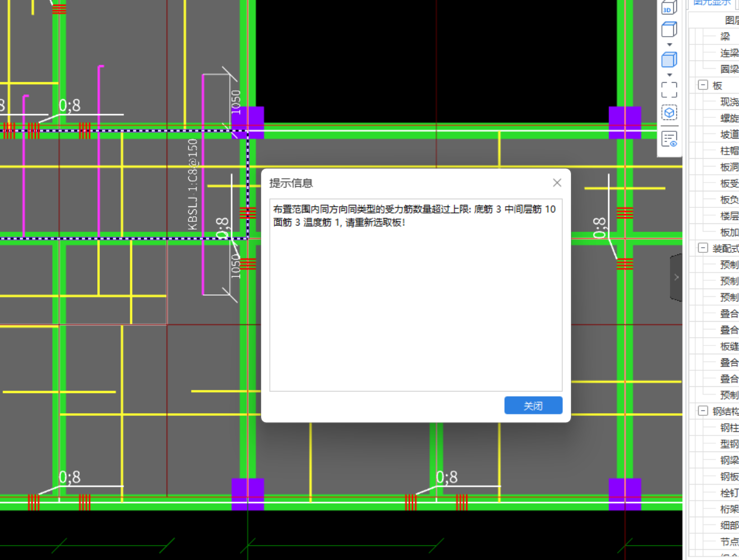The width and height of the screenshot is (739, 560).
Task: Collapse the 板 tree group
Action: click(703, 85)
